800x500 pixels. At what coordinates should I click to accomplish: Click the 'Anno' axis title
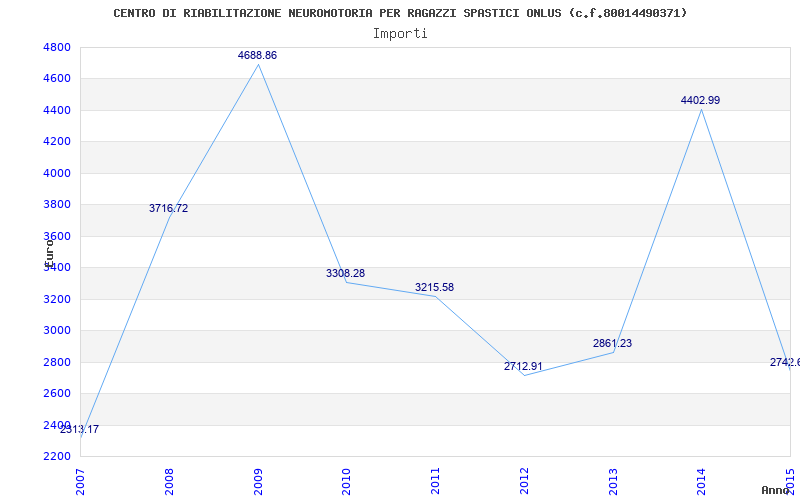pos(775,490)
